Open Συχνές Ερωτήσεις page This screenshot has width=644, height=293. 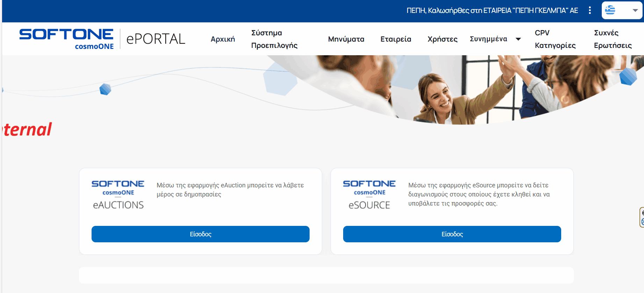[x=613, y=39]
